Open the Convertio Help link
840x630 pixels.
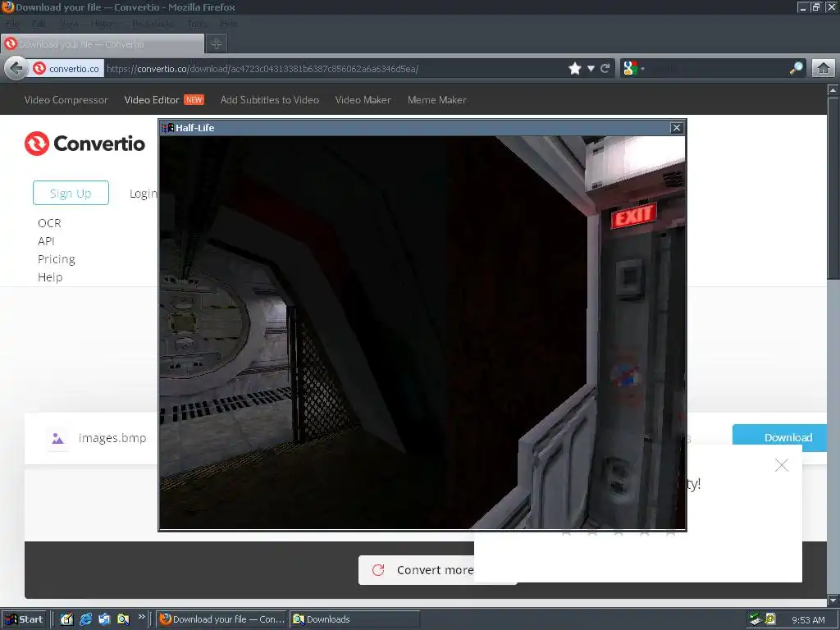pyautogui.click(x=50, y=277)
